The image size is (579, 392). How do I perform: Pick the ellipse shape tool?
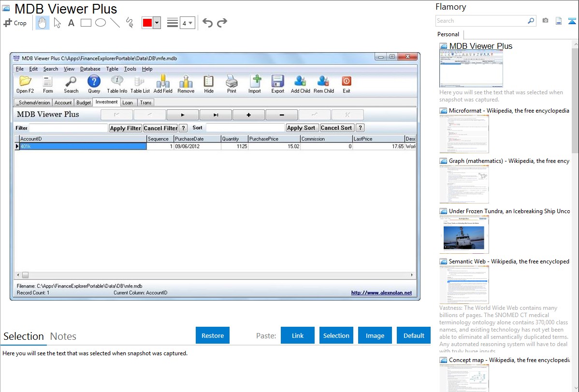pos(101,23)
